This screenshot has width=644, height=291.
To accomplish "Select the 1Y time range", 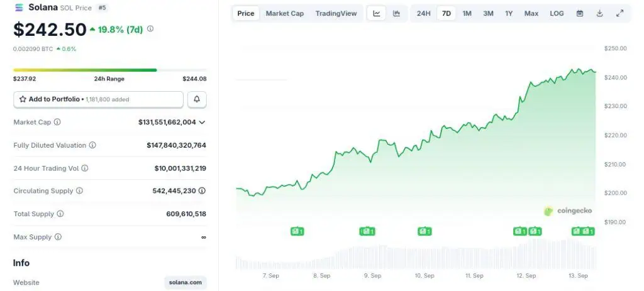I will tap(509, 13).
